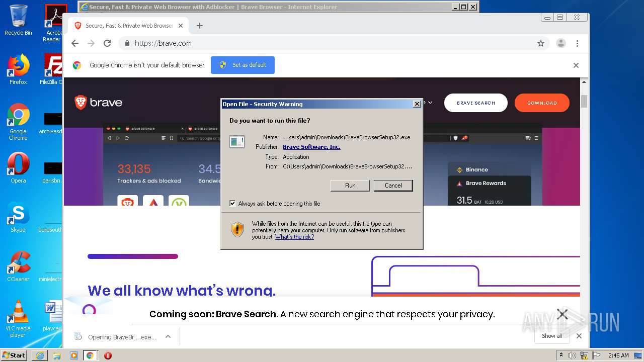
Task: Select the Secure, Fast & Private Web Browser tab
Action: coord(128,26)
